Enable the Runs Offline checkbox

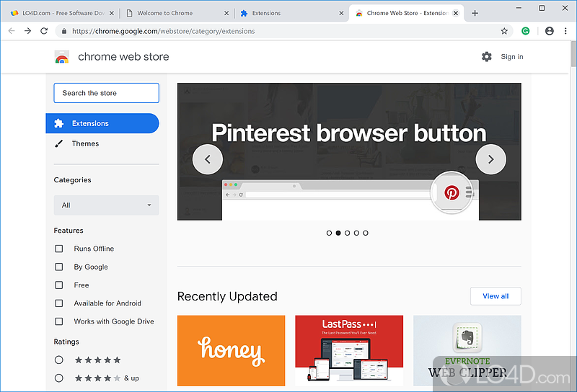click(x=59, y=249)
